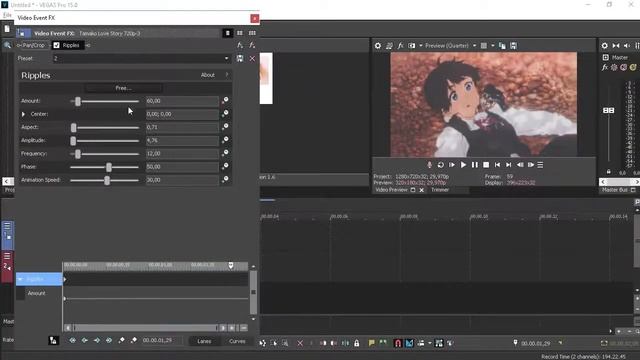Screen dimensions: 640x360
Task: Toggle animation for Phase parameter
Action: click(225, 167)
